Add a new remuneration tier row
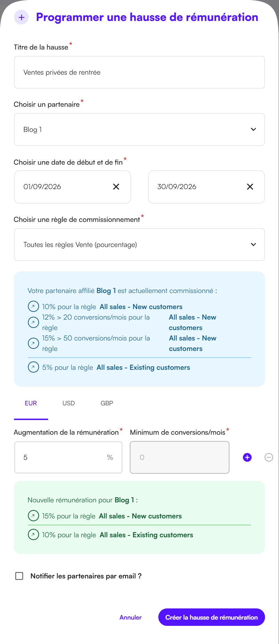Screen dimensions: 279x644 coord(247,457)
